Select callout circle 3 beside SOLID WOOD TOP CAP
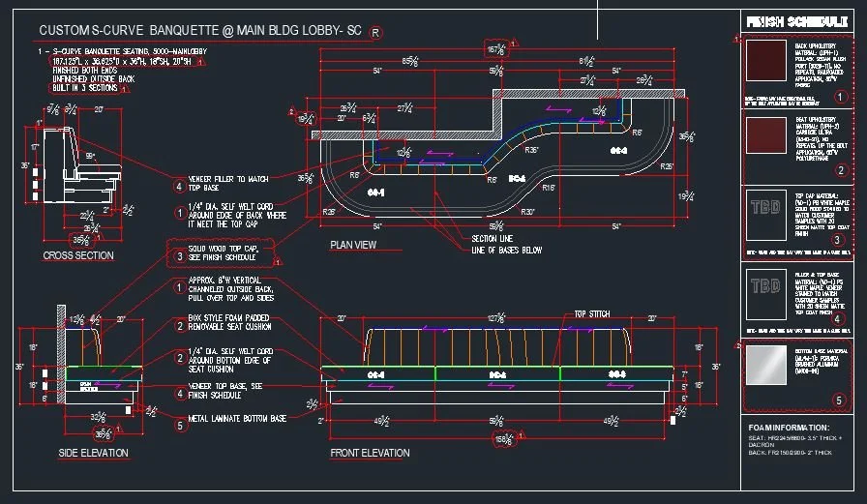Viewport: 867px width, 504px height. [x=179, y=256]
